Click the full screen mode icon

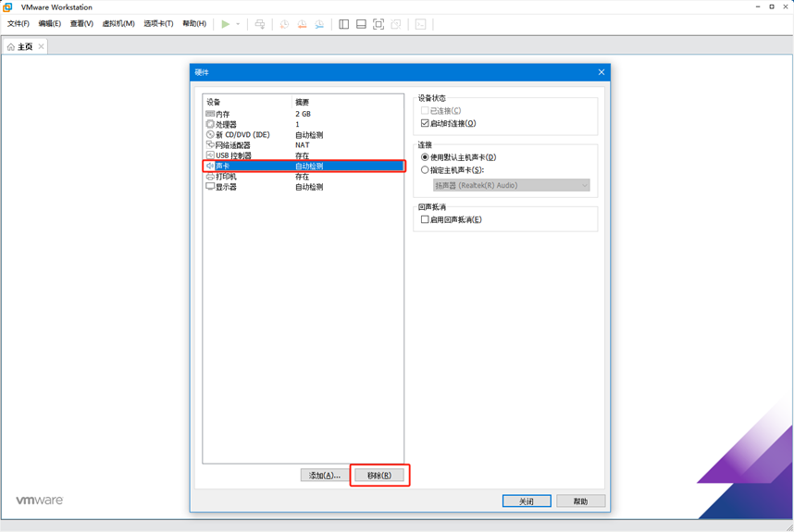pos(378,24)
